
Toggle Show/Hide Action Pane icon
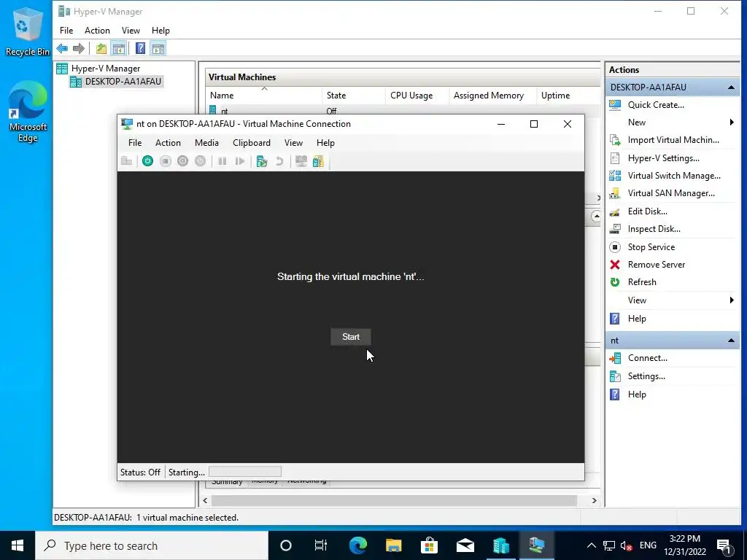158,48
